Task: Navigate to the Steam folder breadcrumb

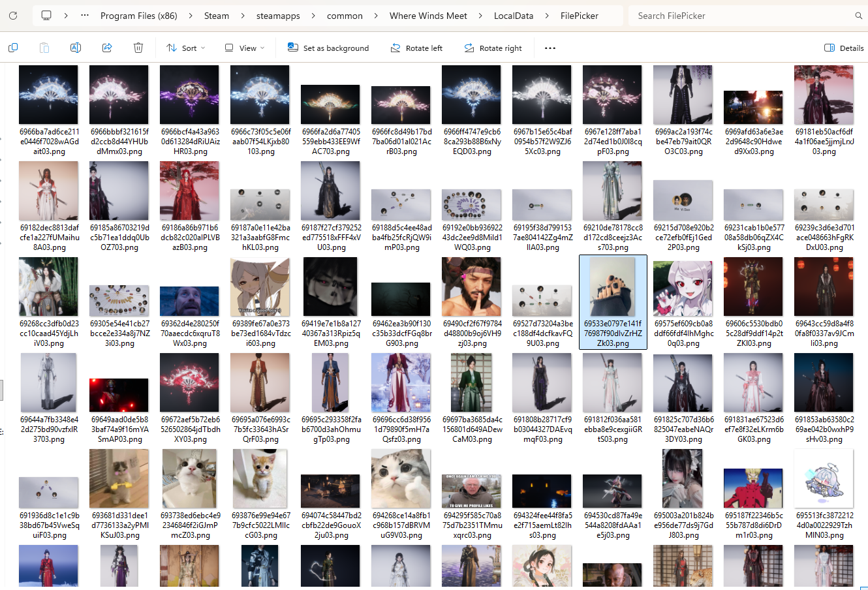Action: click(x=217, y=16)
